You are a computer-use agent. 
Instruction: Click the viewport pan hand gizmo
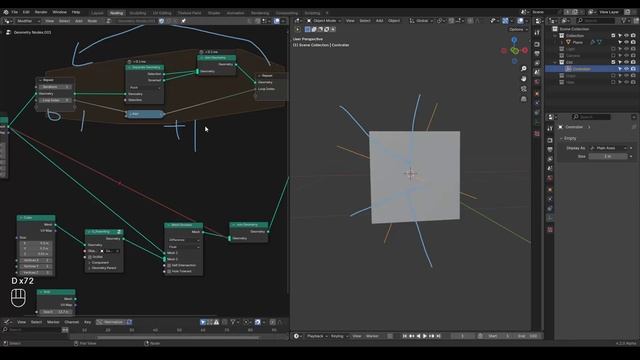(524, 78)
